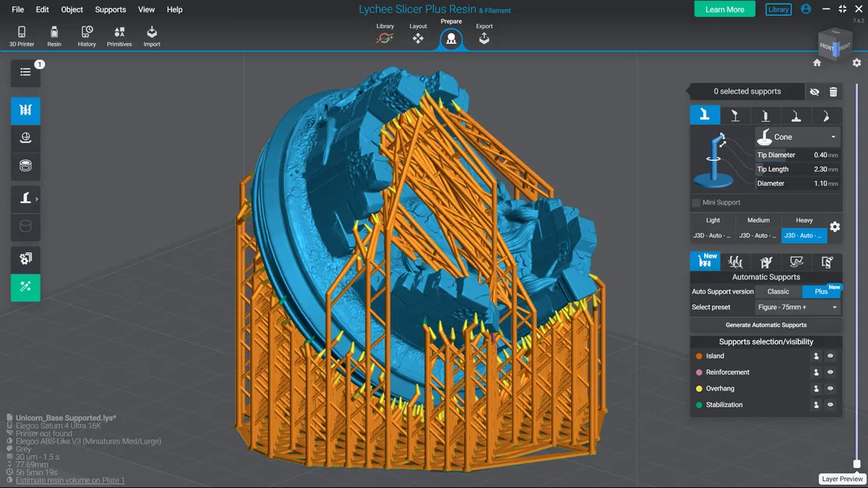Open the user account icon
Screen dimensions: 868x488
click(806, 9)
